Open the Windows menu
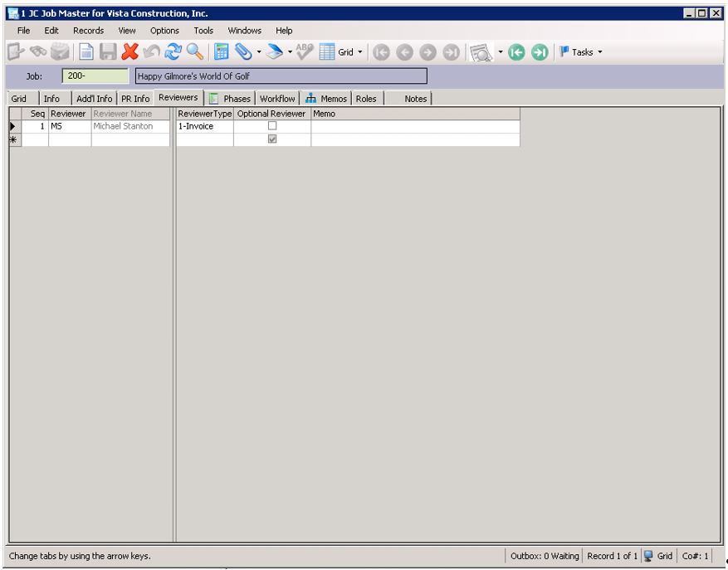The height and width of the screenshot is (570, 728). pos(244,31)
